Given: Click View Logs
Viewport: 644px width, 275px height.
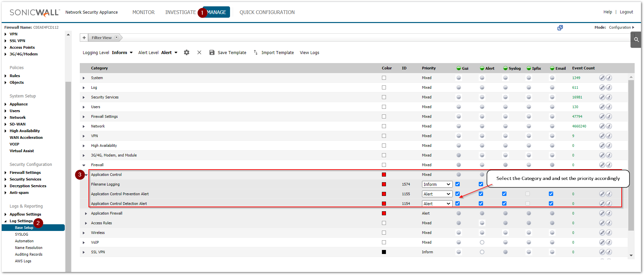Looking at the screenshot, I should [309, 53].
